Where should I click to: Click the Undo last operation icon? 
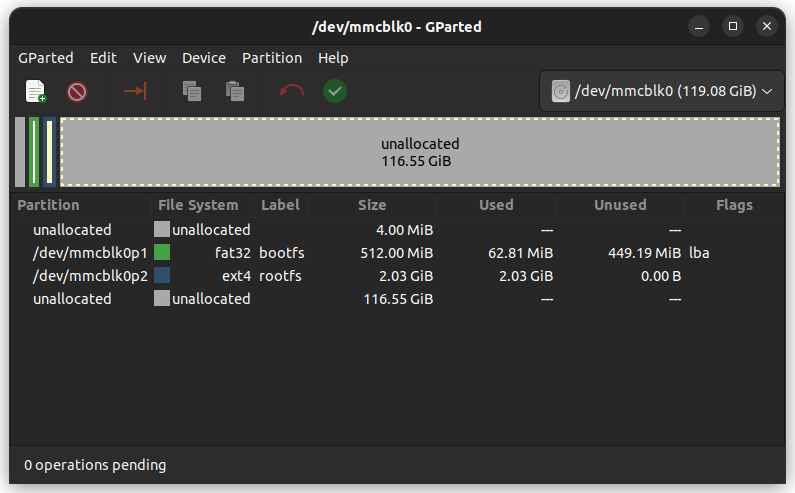point(292,91)
